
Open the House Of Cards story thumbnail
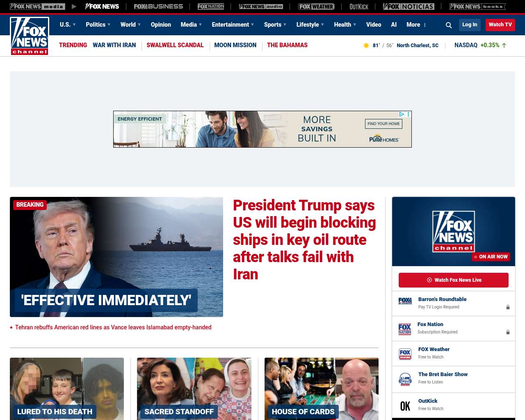coord(322,389)
